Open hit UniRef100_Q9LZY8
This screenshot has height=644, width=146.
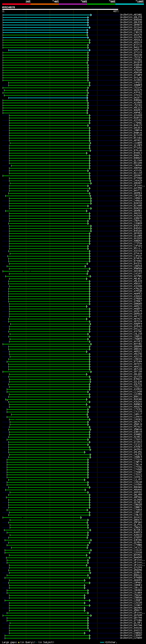pos(131,17)
